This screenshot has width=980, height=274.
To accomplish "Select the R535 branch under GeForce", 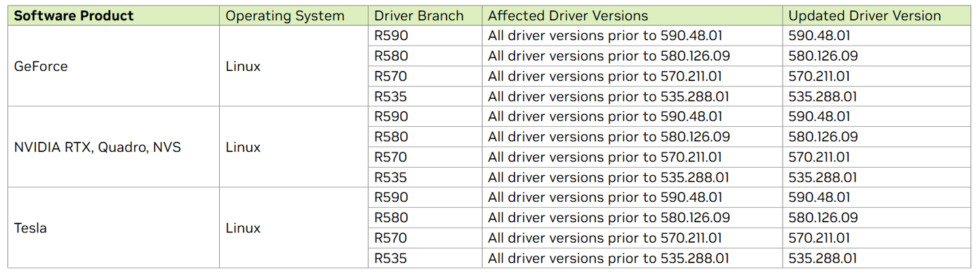I will [x=391, y=97].
